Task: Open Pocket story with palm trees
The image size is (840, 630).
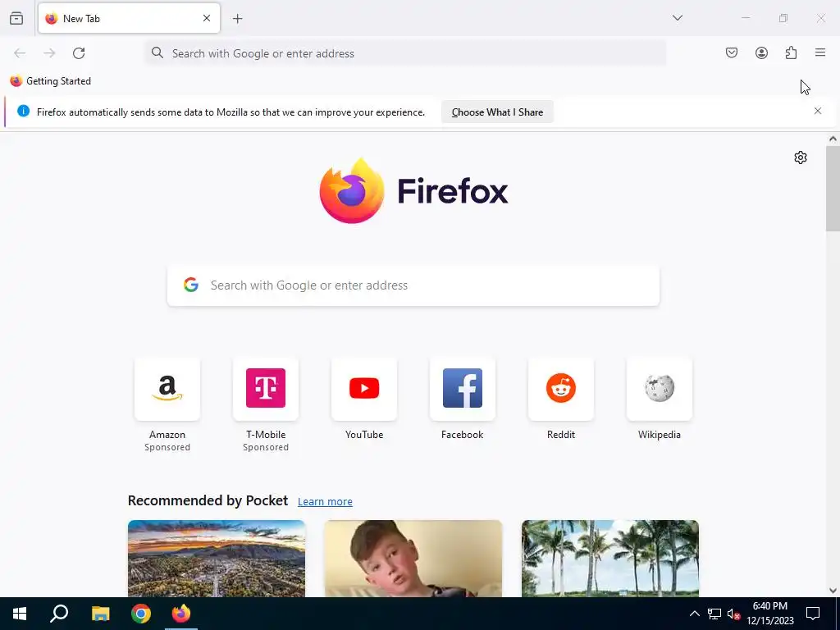Action: [x=610, y=558]
